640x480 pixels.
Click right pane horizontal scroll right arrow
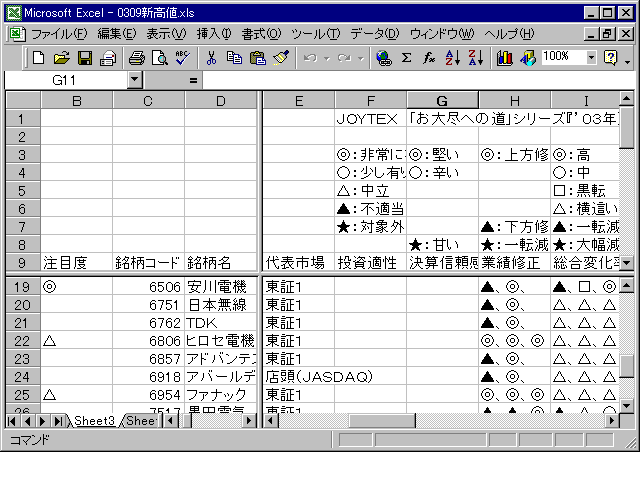coord(611,420)
